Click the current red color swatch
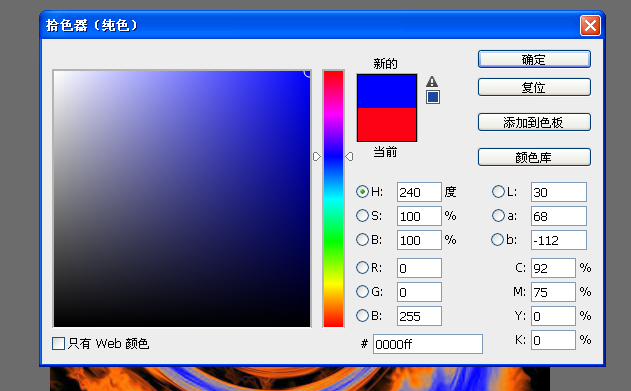631x391 pixels. click(387, 124)
